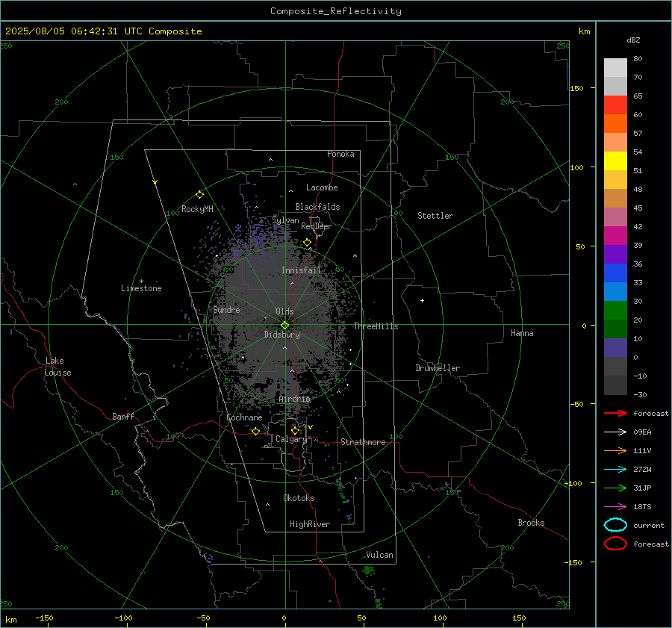Click the red forecast arrow in legend

click(615, 413)
